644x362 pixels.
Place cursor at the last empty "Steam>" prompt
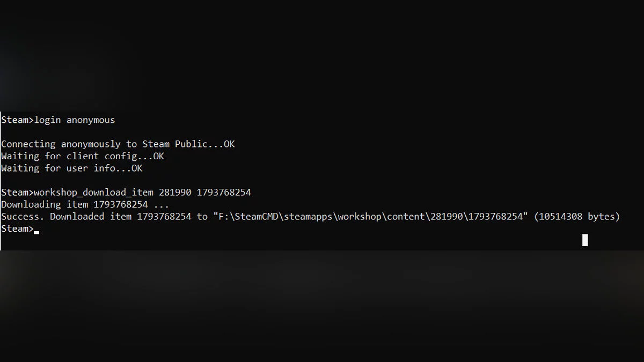pos(36,230)
